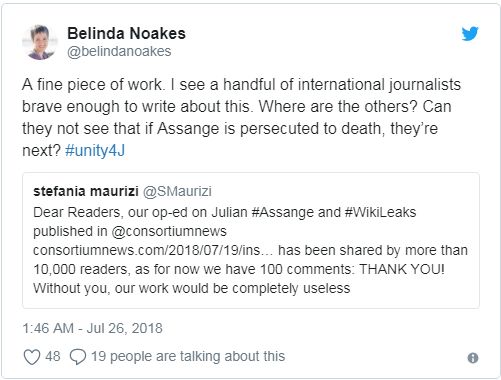This screenshot has width=501, height=380.
Task: Visit the @belindanoakes handle
Action: (119, 51)
